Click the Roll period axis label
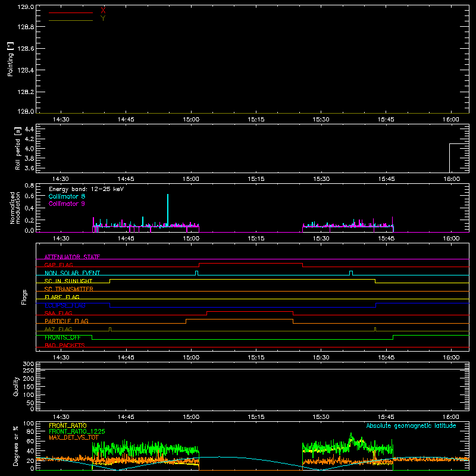476x476 pixels. click(x=18, y=148)
